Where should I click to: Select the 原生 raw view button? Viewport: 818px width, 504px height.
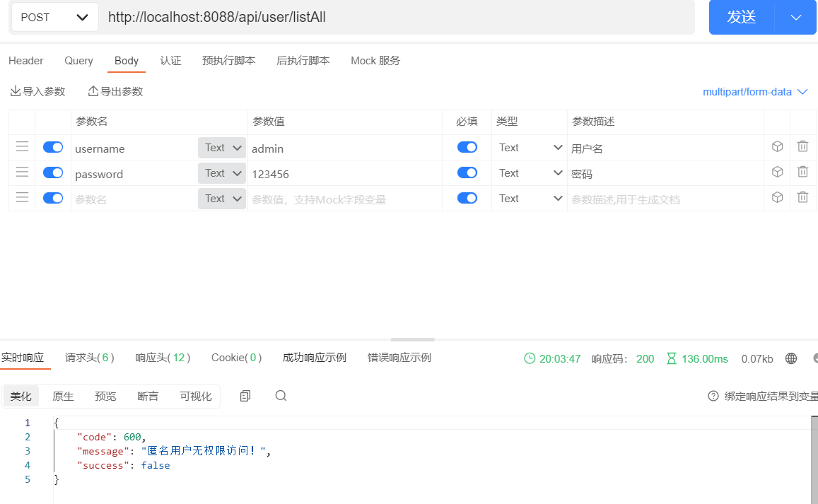pyautogui.click(x=63, y=397)
